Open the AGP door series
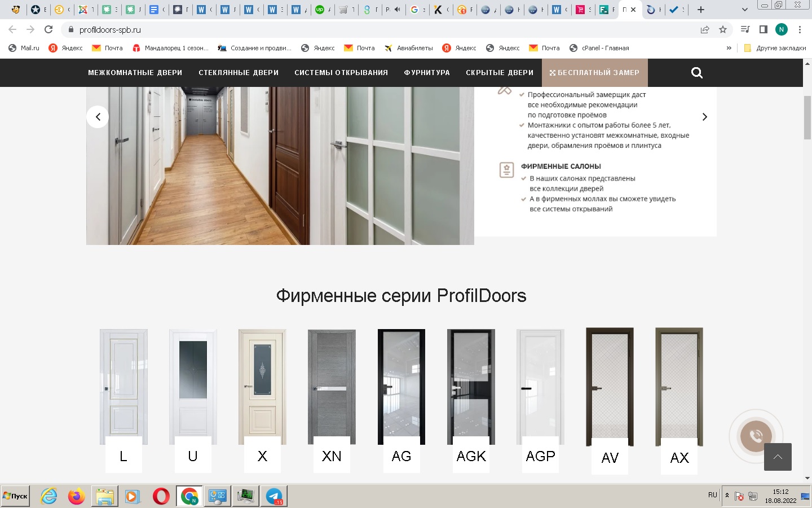 [540, 401]
